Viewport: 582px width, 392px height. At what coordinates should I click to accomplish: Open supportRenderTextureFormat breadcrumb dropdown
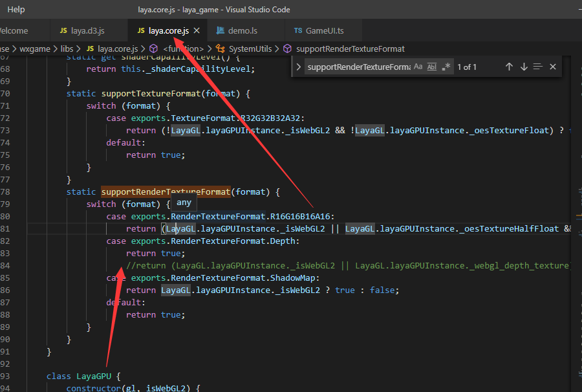click(350, 49)
